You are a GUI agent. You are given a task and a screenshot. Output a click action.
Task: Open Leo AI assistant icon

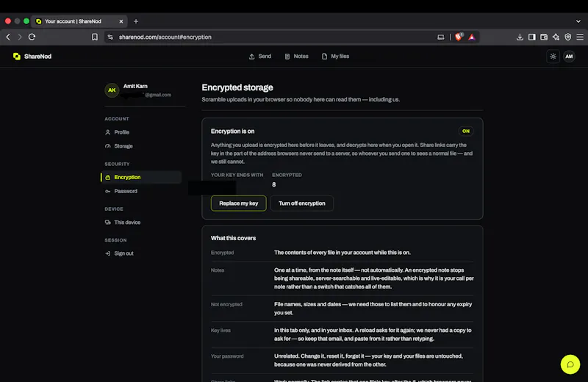tap(556, 37)
